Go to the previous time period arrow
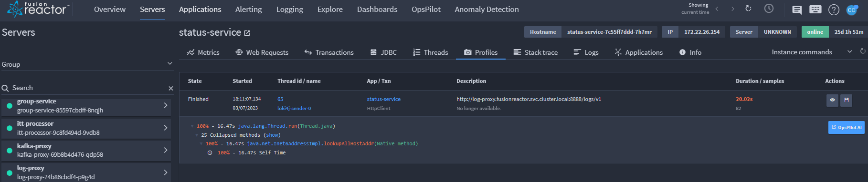The image size is (868, 182). (717, 9)
